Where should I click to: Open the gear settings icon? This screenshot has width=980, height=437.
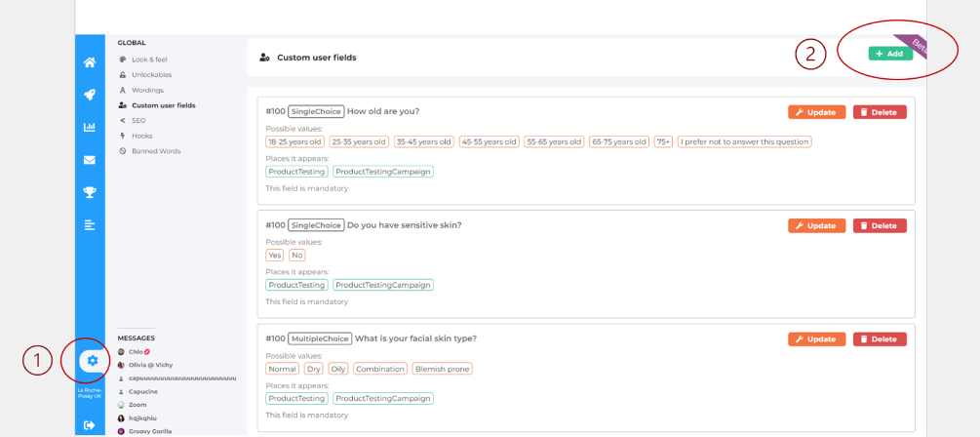tap(92, 361)
